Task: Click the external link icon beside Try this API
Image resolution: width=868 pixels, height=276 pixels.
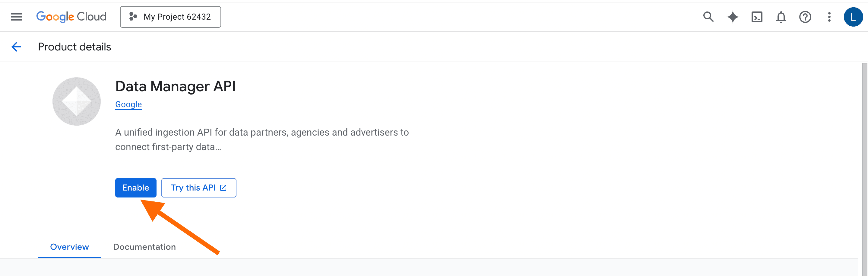Action: [223, 188]
